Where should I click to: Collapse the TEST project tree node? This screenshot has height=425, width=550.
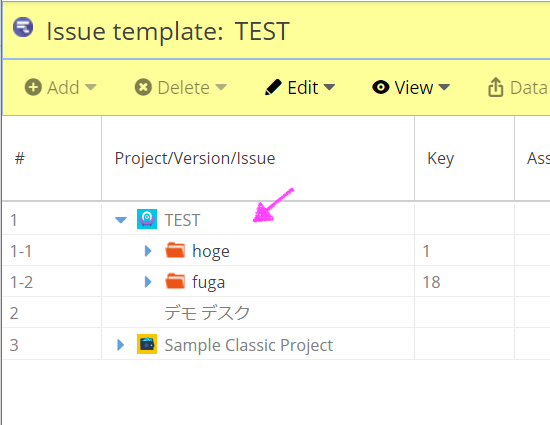(121, 220)
